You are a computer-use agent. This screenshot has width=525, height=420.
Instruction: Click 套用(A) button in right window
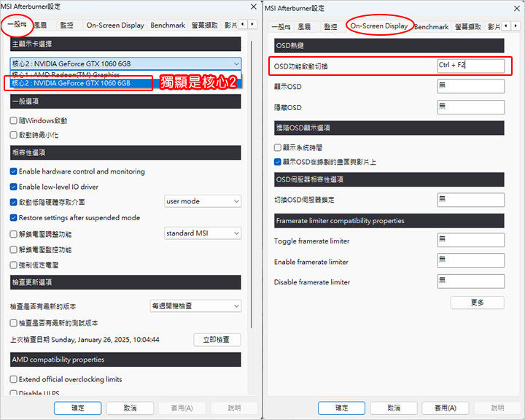pyautogui.click(x=446, y=408)
